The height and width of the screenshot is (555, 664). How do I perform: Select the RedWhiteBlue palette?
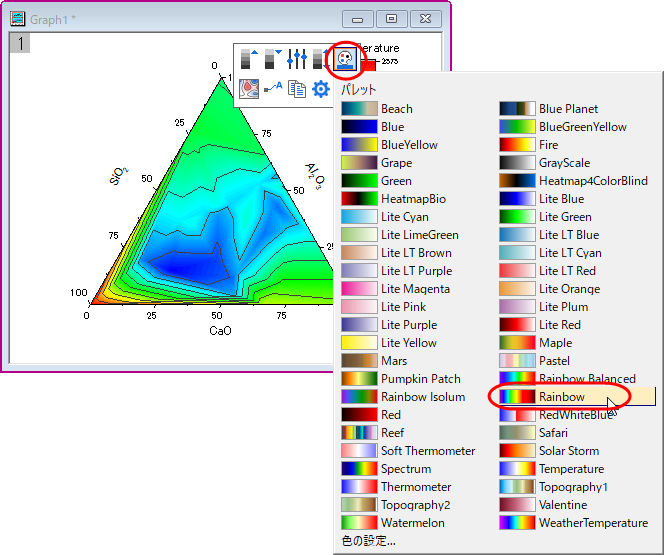556,414
